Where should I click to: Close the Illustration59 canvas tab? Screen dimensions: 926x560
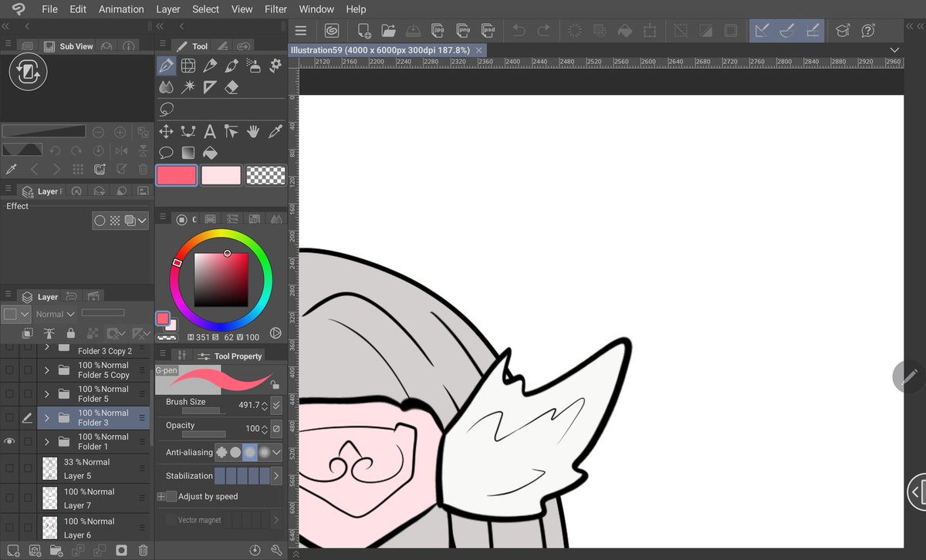[479, 50]
